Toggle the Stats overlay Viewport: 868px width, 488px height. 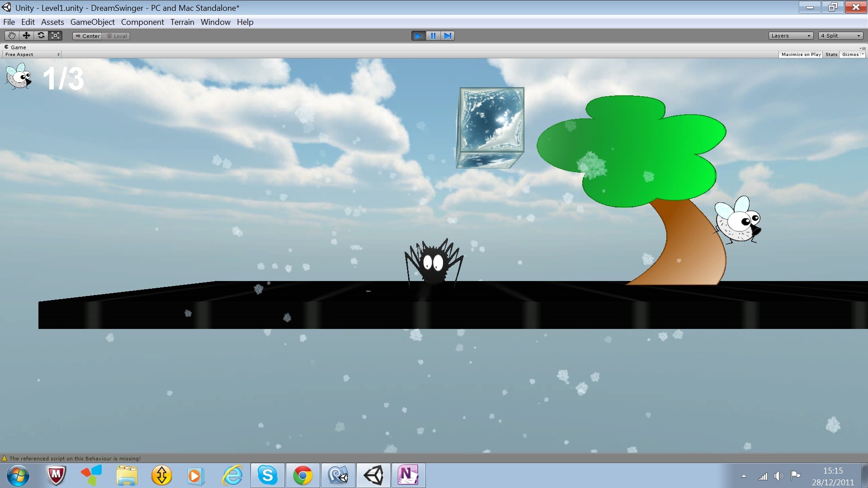pyautogui.click(x=831, y=55)
